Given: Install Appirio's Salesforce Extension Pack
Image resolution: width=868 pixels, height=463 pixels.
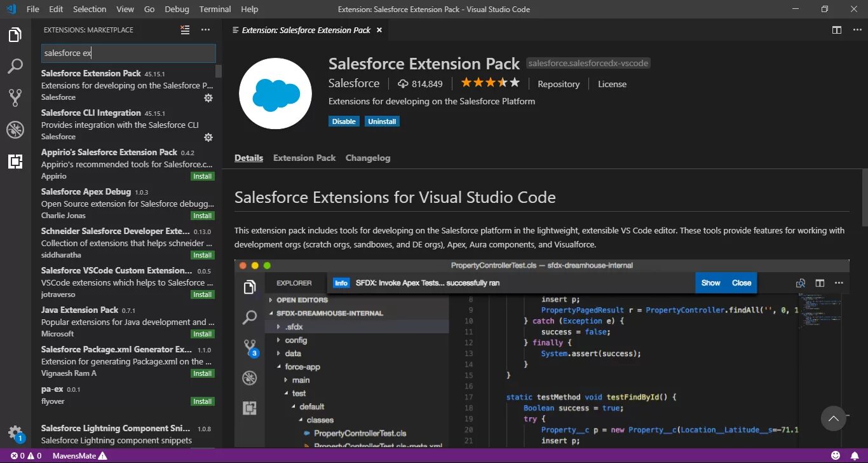Looking at the screenshot, I should click(x=203, y=176).
